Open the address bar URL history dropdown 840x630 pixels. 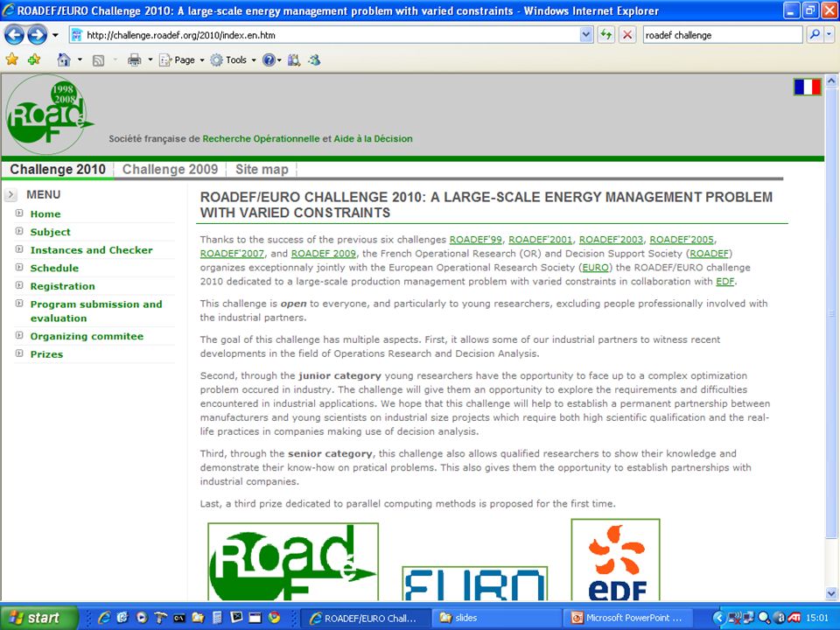click(x=586, y=35)
